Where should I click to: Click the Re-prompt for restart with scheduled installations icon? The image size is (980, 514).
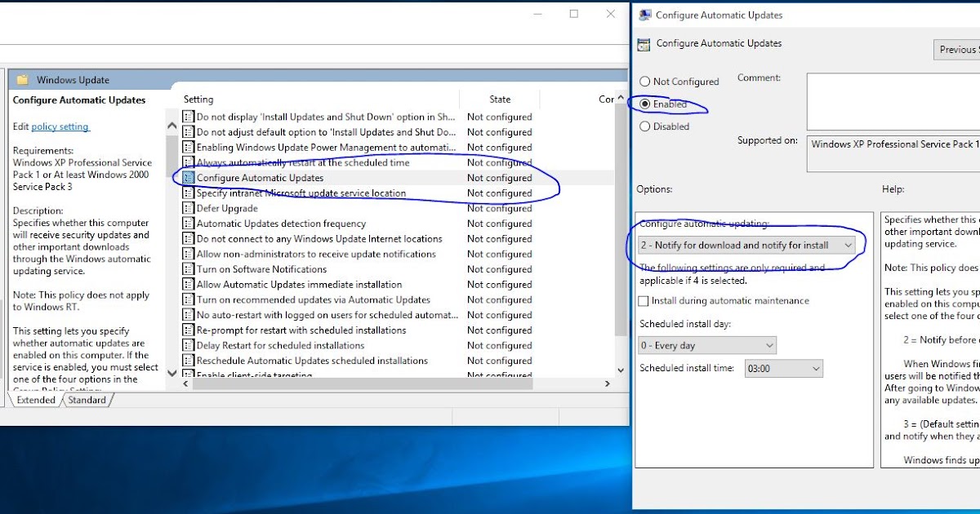pyautogui.click(x=189, y=330)
